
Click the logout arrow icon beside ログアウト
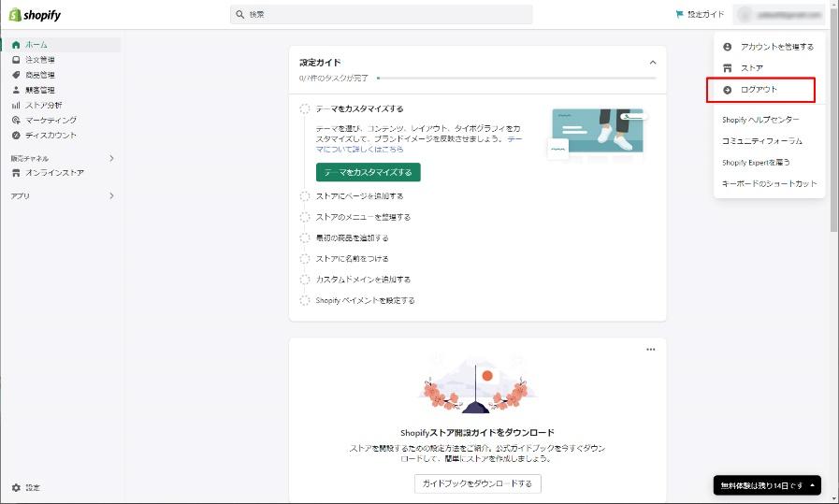click(727, 90)
